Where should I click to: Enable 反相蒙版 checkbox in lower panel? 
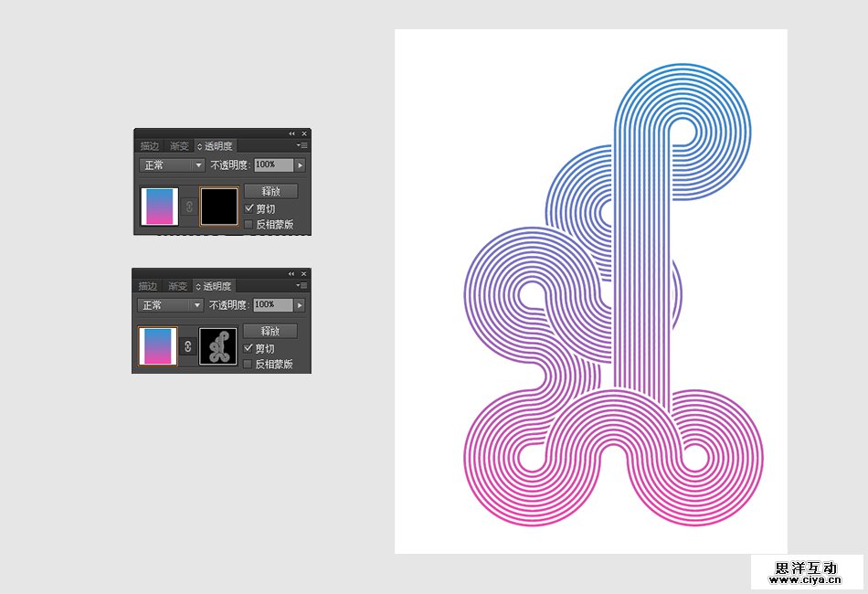248,364
